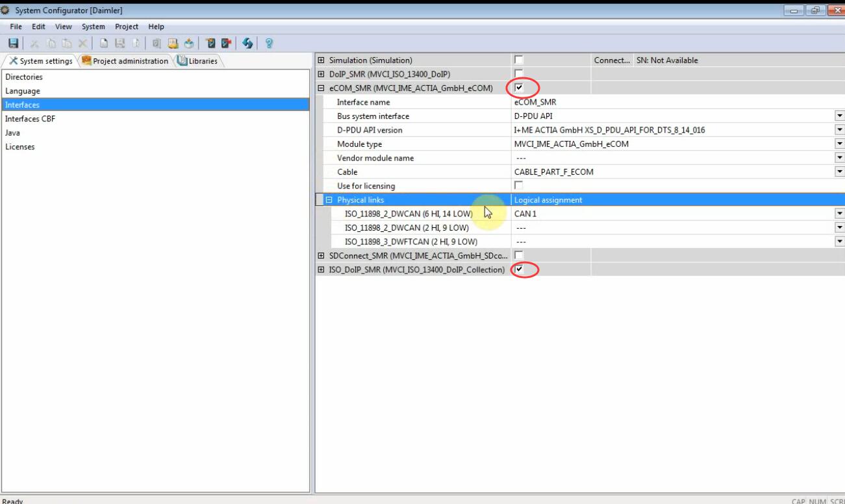Open the System menu
This screenshot has height=504, width=845.
pos(93,27)
